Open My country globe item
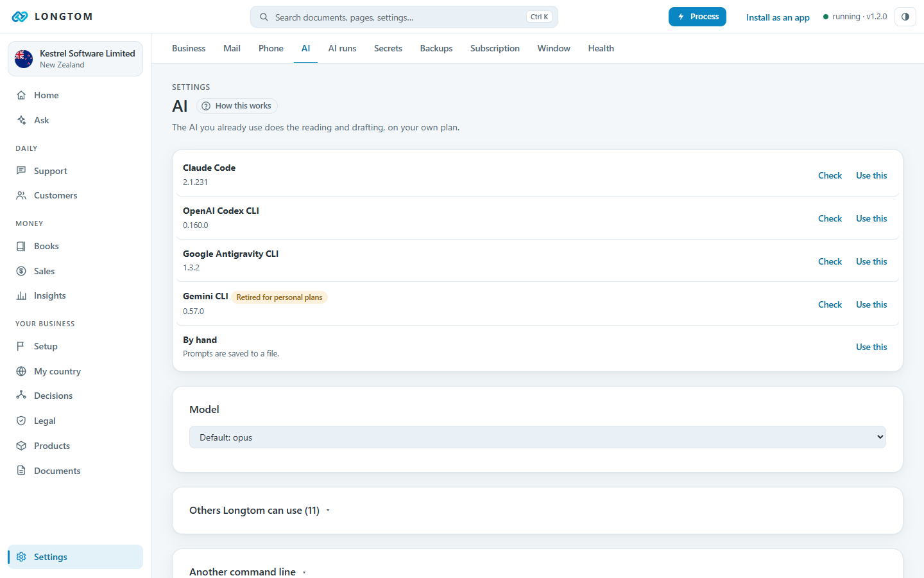Image resolution: width=924 pixels, height=578 pixels. point(75,371)
